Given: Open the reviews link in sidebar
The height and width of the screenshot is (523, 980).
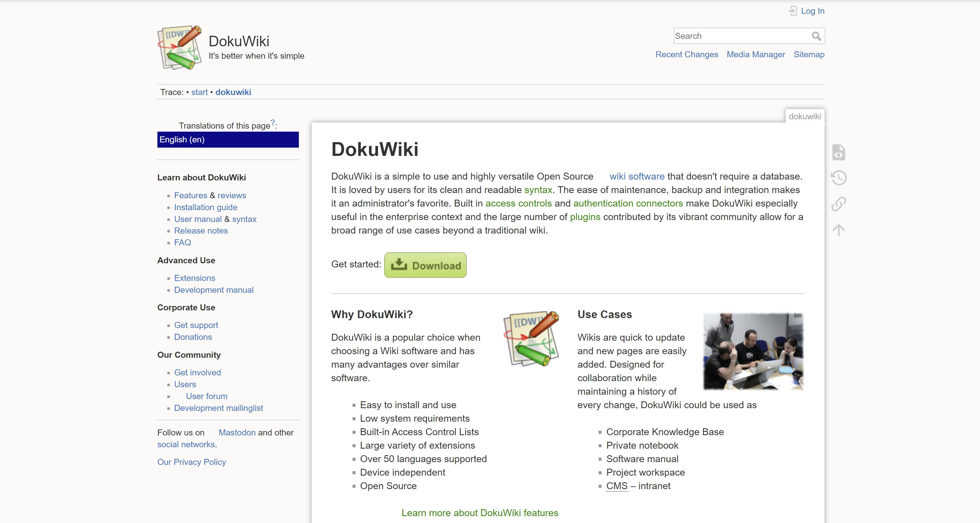Looking at the screenshot, I should (x=232, y=195).
